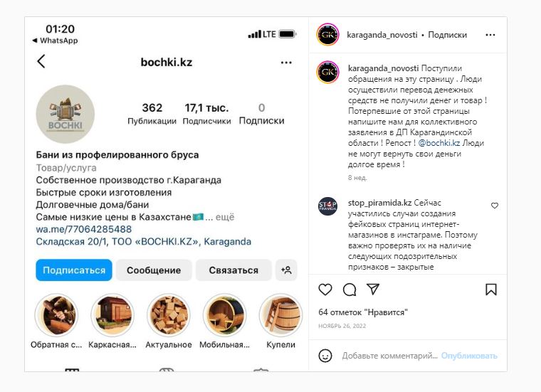541x392 pixels.
Task: Open the wa.me/77064285488 link
Action: tap(84, 229)
